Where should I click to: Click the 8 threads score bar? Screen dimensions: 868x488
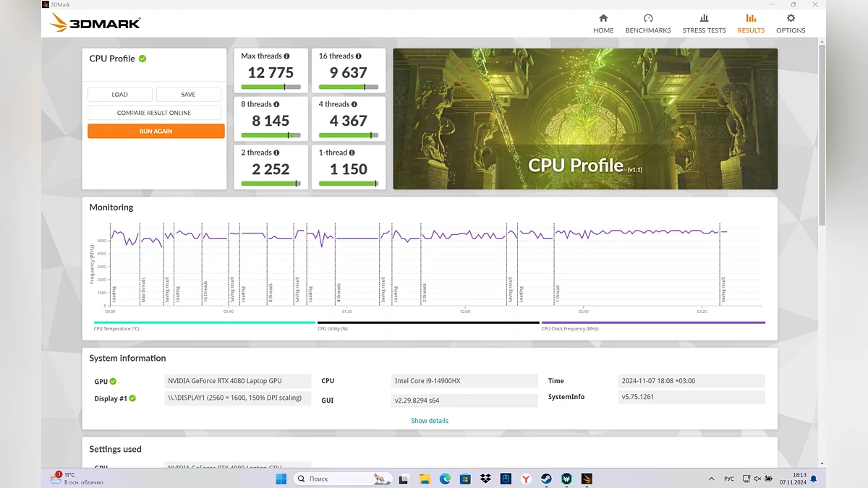point(271,135)
